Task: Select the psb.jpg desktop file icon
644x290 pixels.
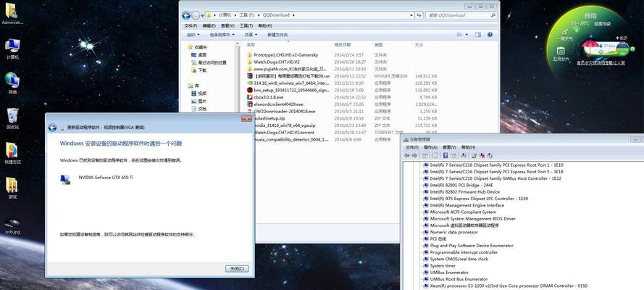Action: click(12, 226)
